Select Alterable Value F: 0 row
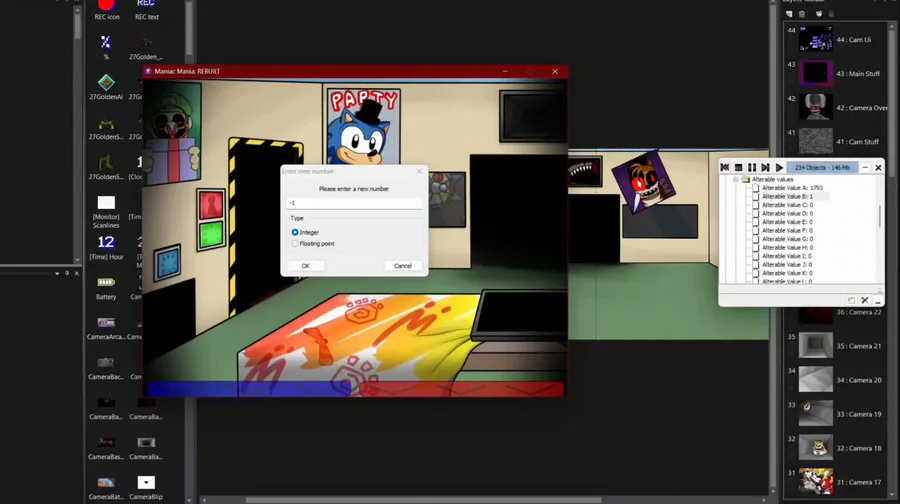 click(787, 231)
